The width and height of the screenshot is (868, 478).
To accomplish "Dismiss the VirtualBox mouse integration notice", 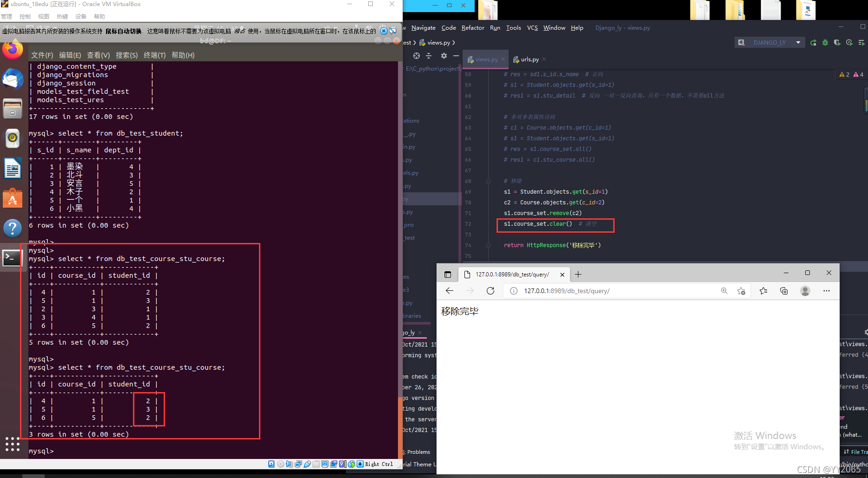I will (x=384, y=31).
